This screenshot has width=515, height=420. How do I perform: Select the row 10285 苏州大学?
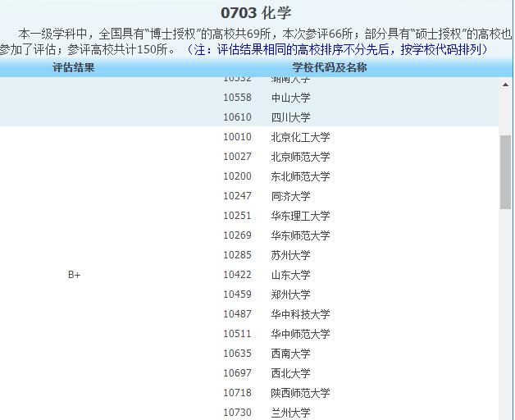(x=267, y=255)
